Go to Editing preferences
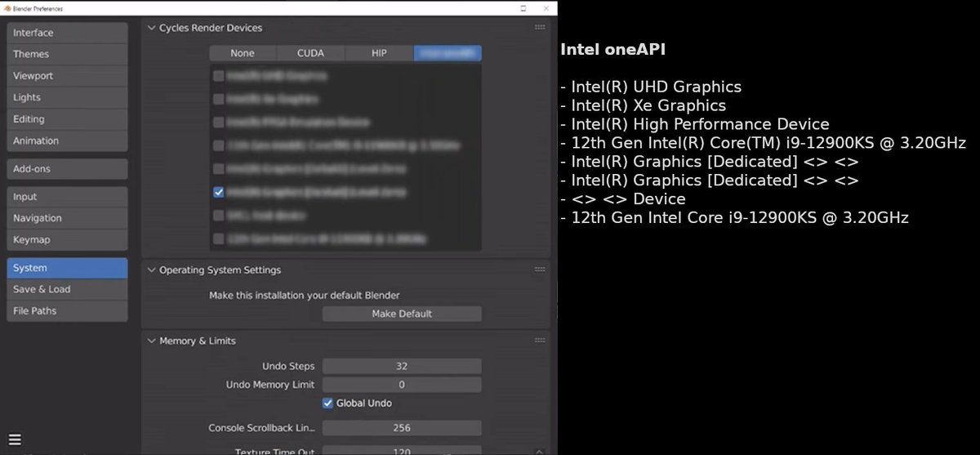The image size is (980, 455). tap(67, 119)
